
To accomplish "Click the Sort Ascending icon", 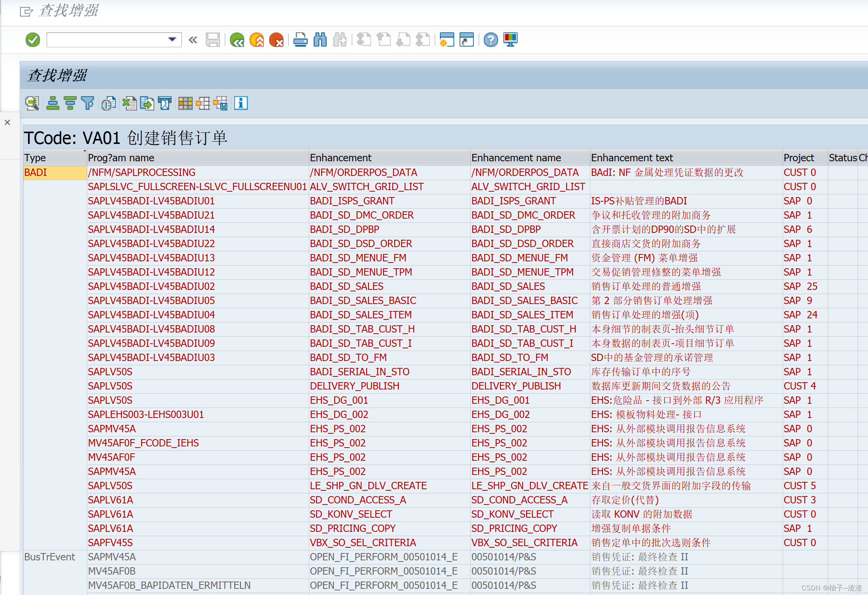I will pyautogui.click(x=53, y=103).
